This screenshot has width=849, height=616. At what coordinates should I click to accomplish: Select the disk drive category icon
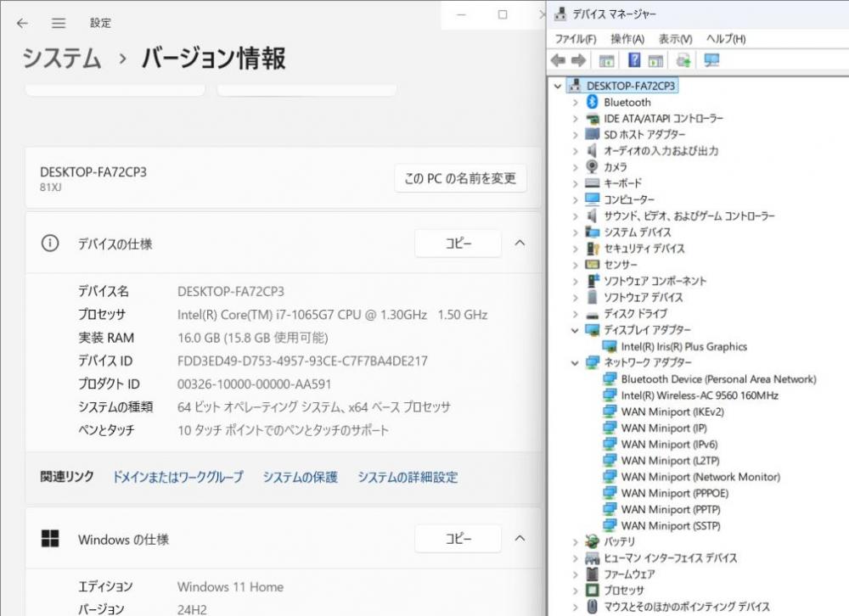(593, 315)
